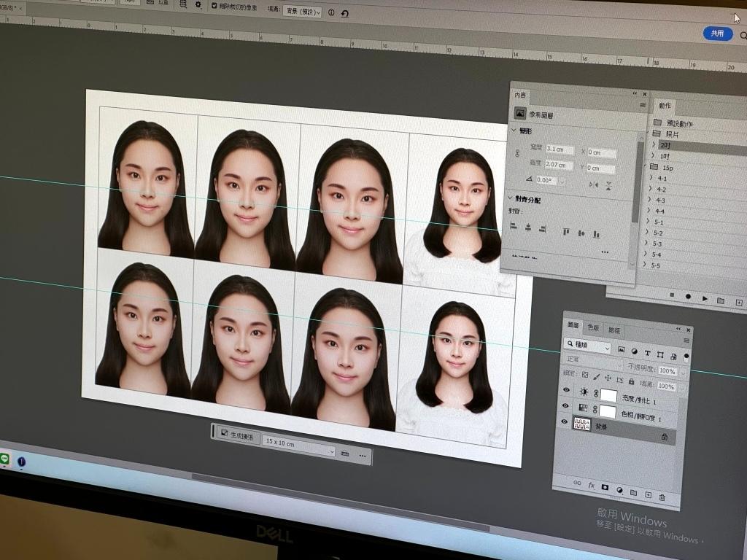Image resolution: width=747 pixels, height=560 pixels.
Task: Switch to the Paths tab
Action: click(x=614, y=330)
